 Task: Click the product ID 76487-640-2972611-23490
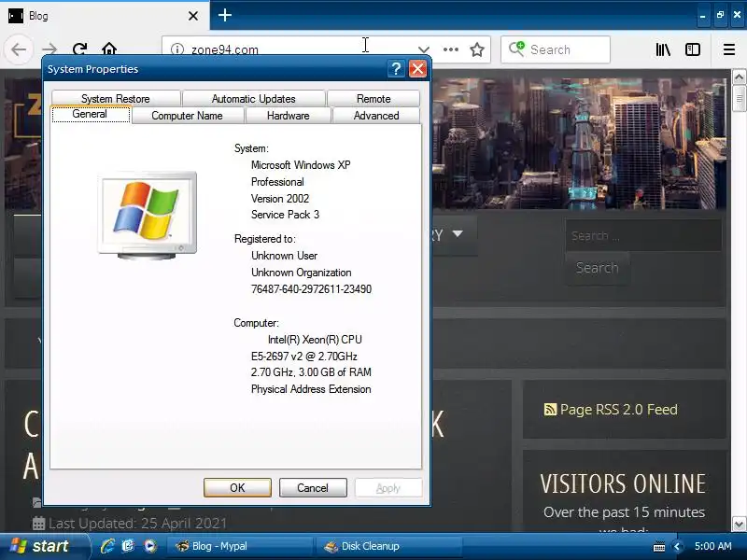311,289
